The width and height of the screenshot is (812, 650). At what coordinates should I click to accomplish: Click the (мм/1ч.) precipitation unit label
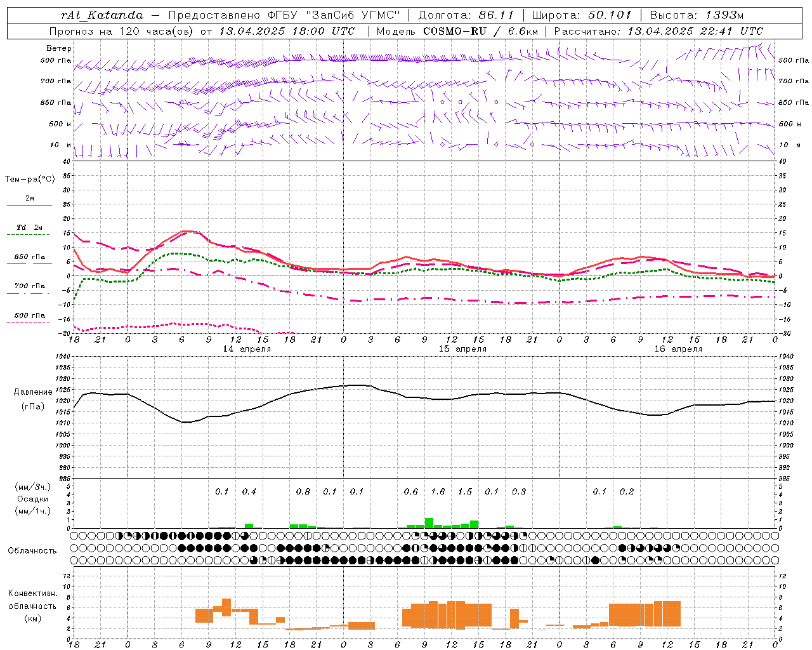pyautogui.click(x=32, y=511)
